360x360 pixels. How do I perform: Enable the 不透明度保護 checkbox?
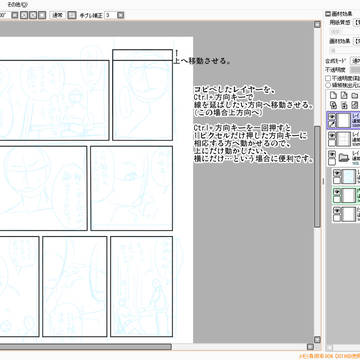coord(328,78)
